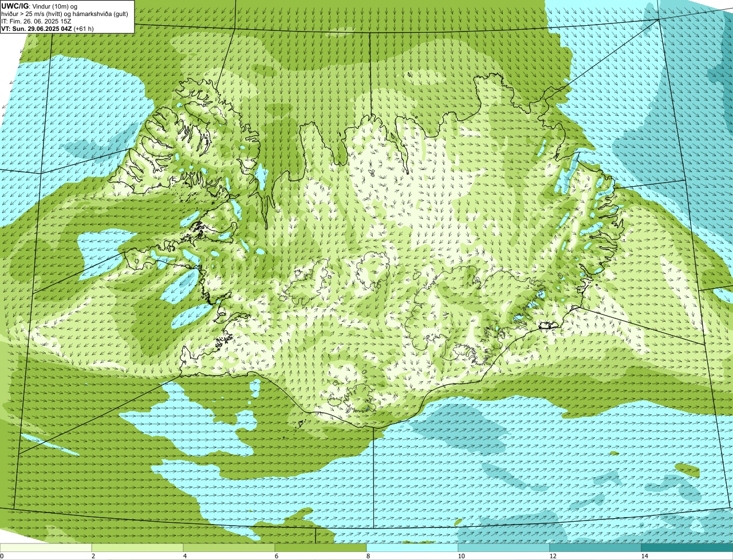The width and height of the screenshot is (733, 560).
Task: Click the scale label "4"
Action: [184, 556]
